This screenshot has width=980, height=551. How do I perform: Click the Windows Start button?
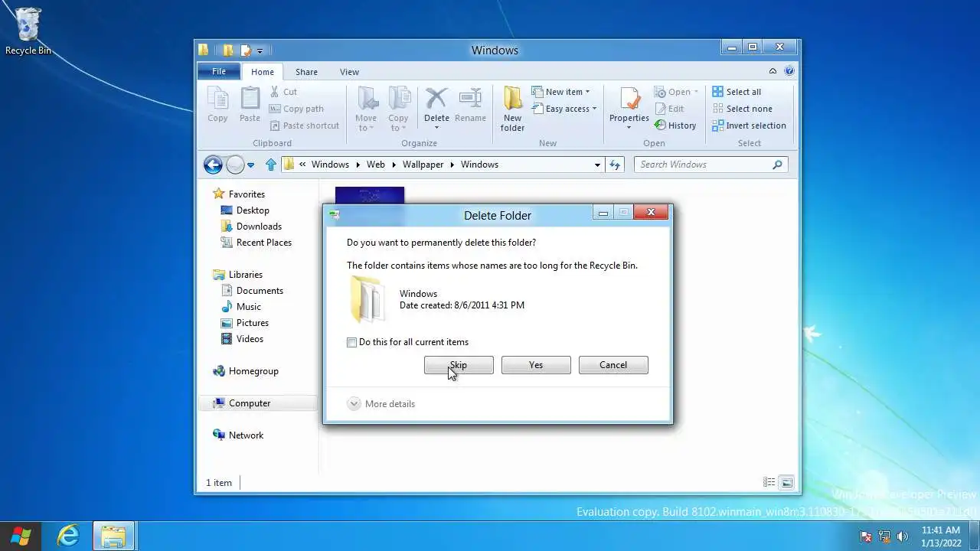coord(21,536)
